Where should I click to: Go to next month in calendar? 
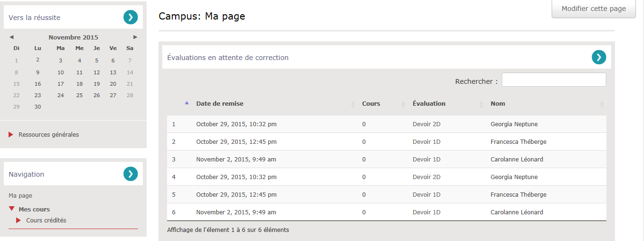click(x=135, y=37)
